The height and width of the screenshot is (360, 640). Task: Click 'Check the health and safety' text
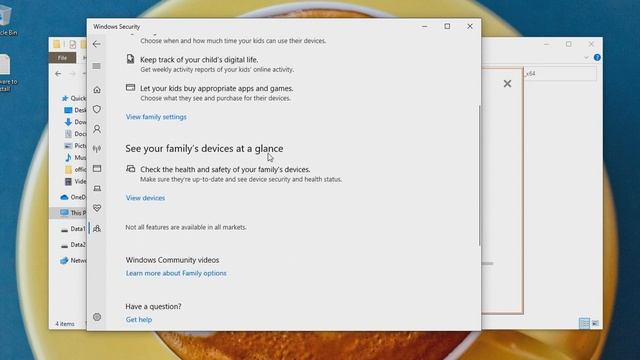pyautogui.click(x=225, y=169)
